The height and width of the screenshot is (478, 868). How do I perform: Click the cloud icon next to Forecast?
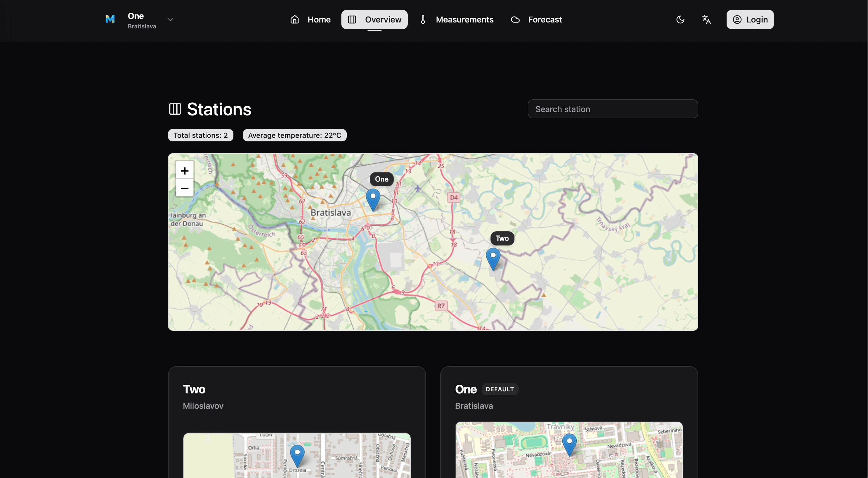[x=515, y=19]
